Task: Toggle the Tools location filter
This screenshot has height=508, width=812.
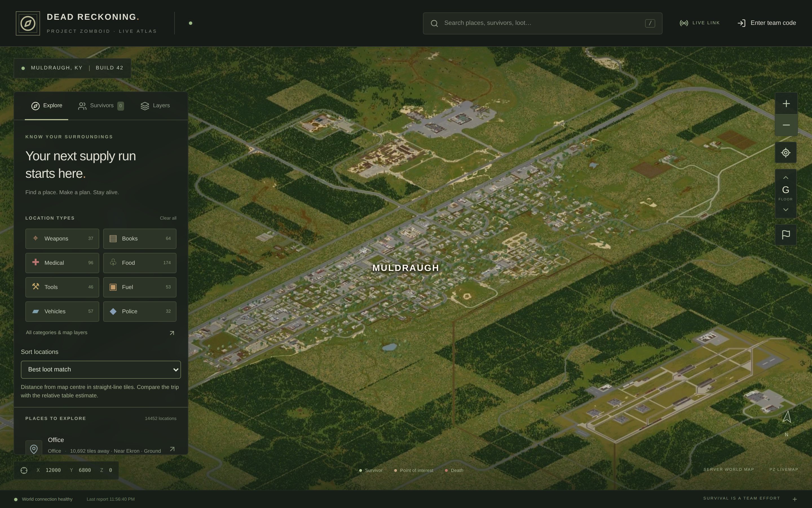Action: tap(62, 287)
